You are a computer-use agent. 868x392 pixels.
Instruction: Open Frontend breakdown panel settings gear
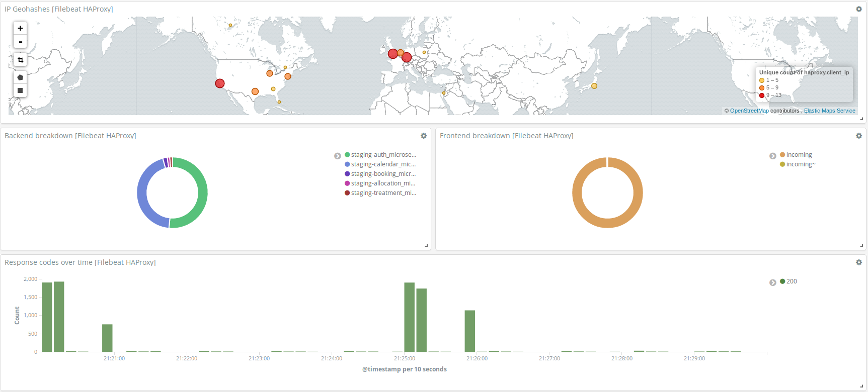pyautogui.click(x=858, y=136)
